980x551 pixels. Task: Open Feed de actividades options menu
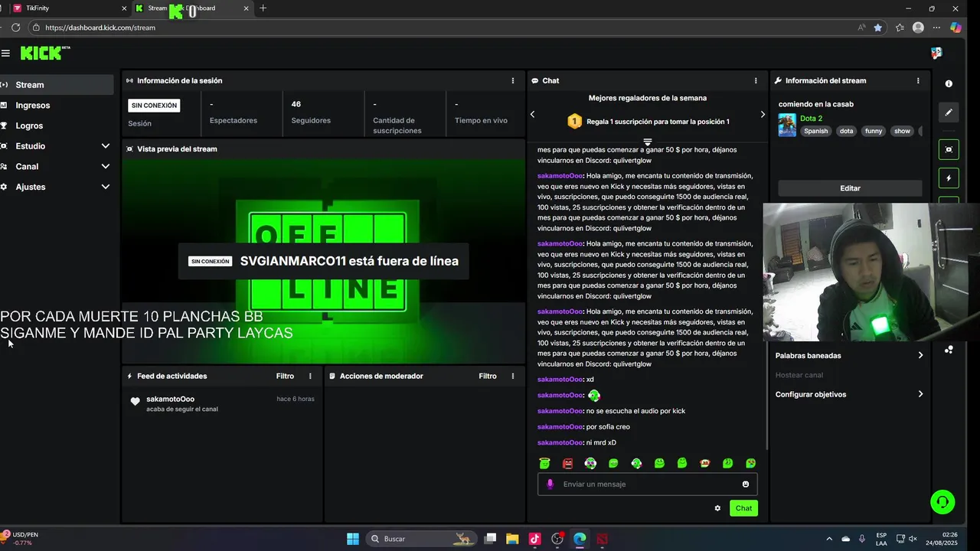pyautogui.click(x=310, y=376)
